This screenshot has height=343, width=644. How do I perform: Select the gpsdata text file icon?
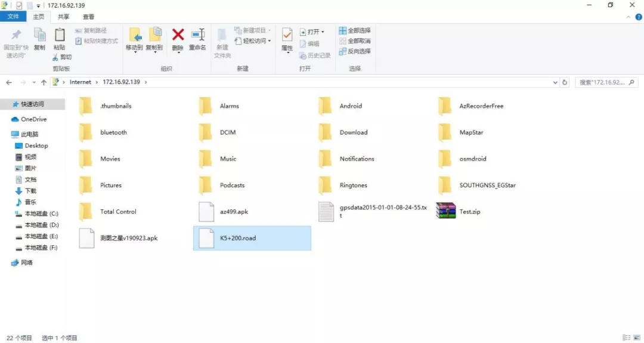pos(326,212)
